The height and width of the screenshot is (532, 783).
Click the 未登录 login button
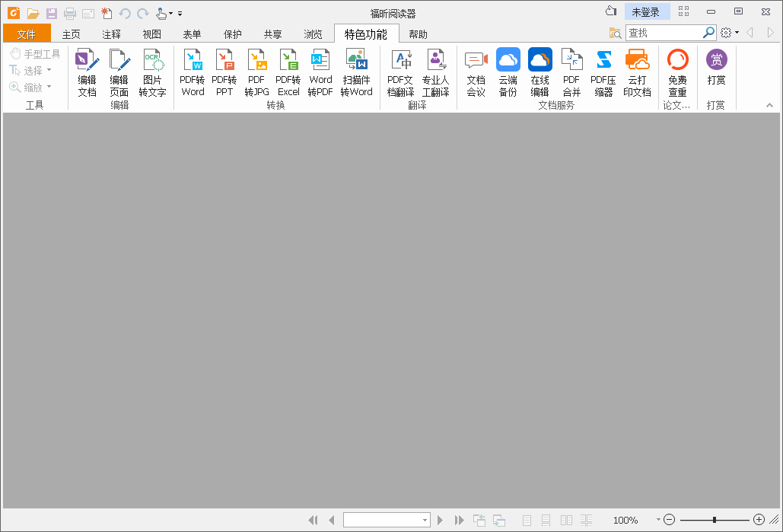[647, 12]
